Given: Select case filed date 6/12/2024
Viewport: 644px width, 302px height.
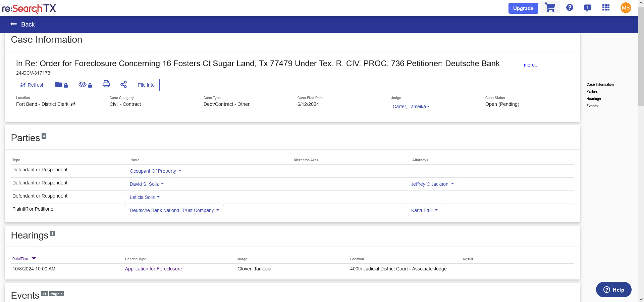Looking at the screenshot, I should coord(308,104).
